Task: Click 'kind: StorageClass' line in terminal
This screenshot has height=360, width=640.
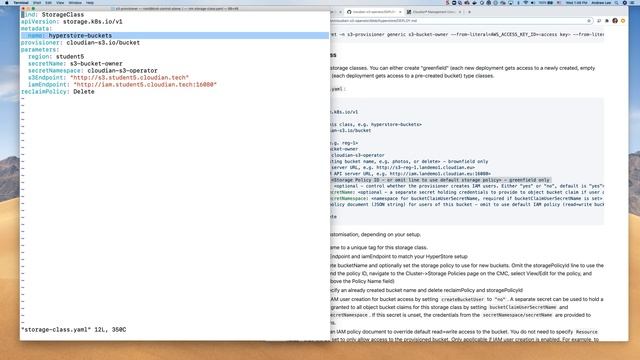Action: pos(53,15)
